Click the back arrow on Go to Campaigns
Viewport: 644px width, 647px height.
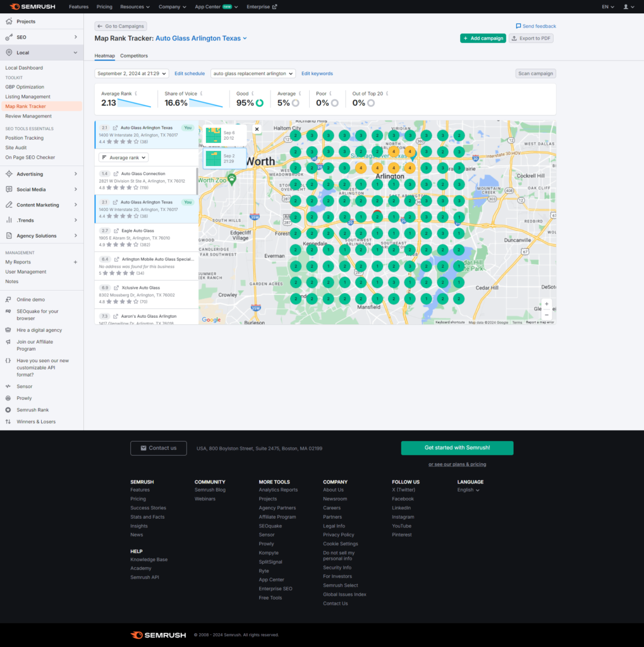[100, 26]
